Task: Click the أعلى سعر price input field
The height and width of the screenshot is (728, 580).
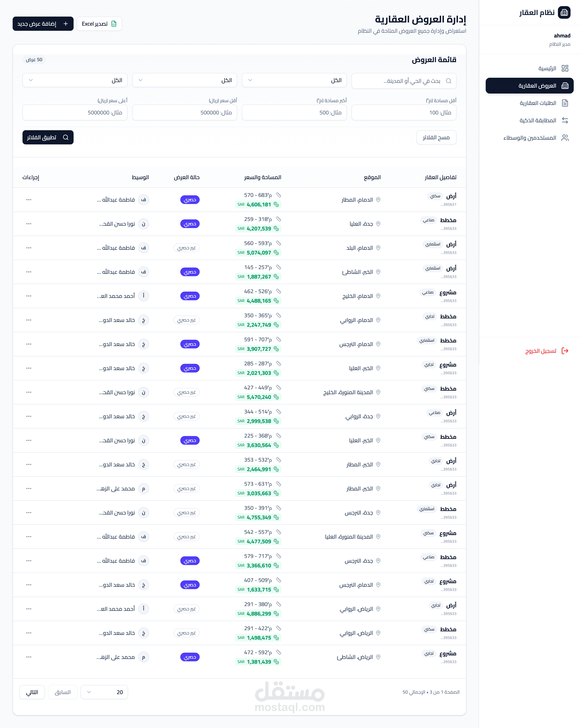Action: tap(75, 112)
